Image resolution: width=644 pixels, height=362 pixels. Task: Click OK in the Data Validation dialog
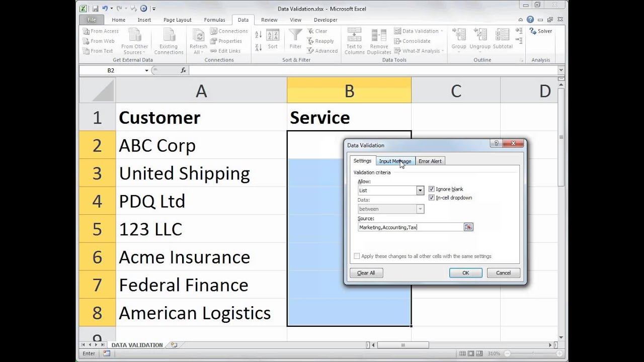[466, 273]
